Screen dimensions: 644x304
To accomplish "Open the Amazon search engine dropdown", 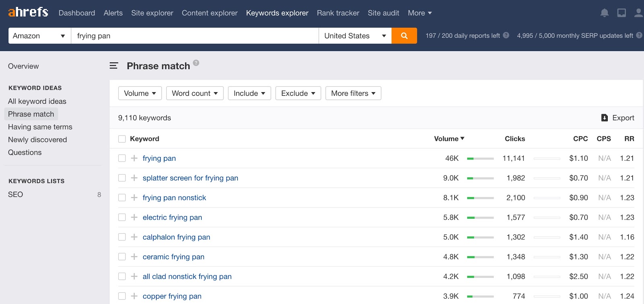I will pos(39,36).
